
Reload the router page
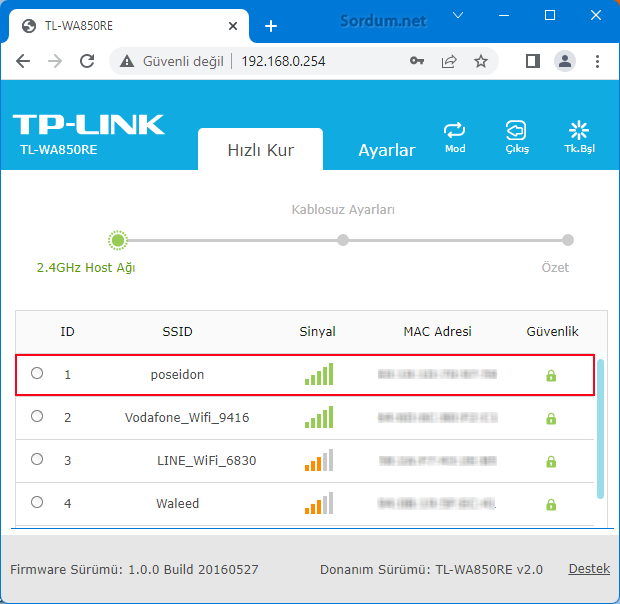(x=87, y=61)
